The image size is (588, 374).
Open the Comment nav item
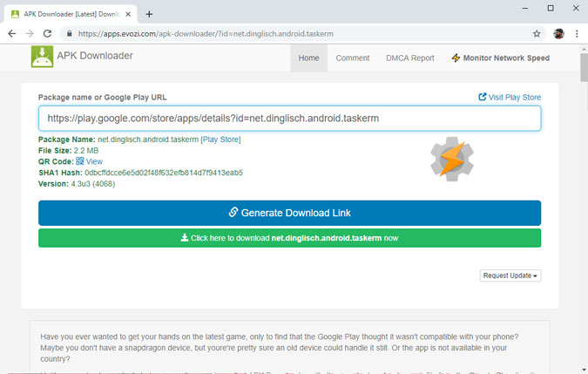point(353,58)
